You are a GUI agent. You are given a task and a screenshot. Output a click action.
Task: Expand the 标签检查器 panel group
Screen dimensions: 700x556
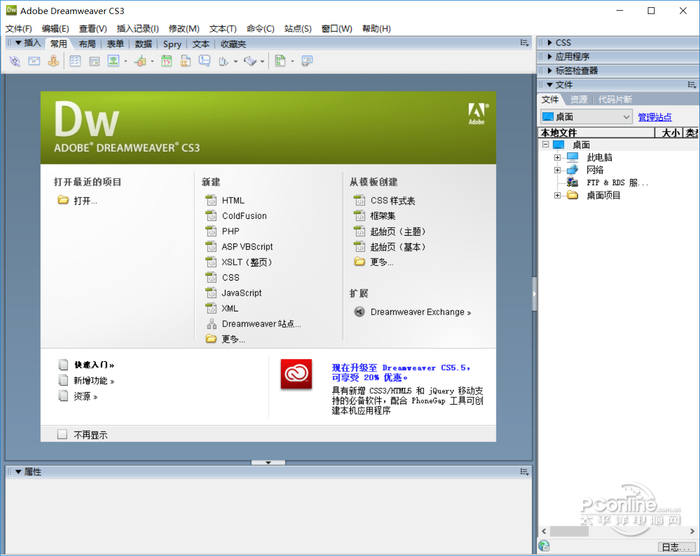(x=550, y=70)
